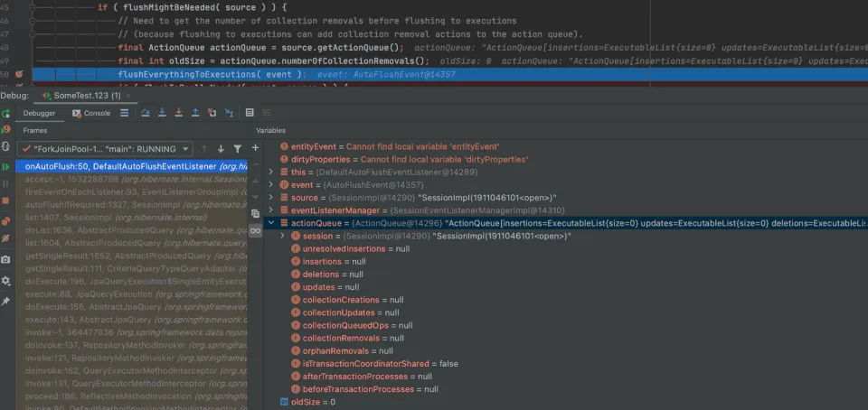Click fold marker beside line 45 if statement
Viewport: 868px width, 410px height.
33,8
